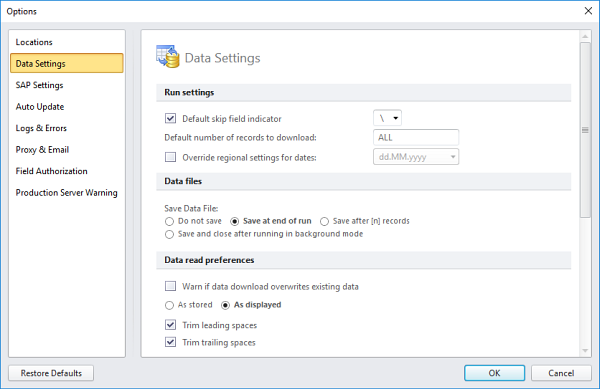
Task: Toggle Trim leading spaces checkbox
Action: coord(170,325)
